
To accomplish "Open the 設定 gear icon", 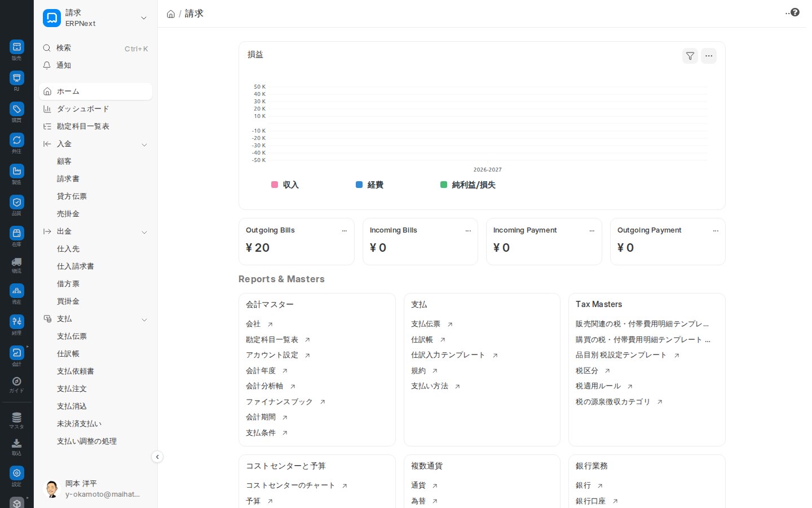I will 16,473.
